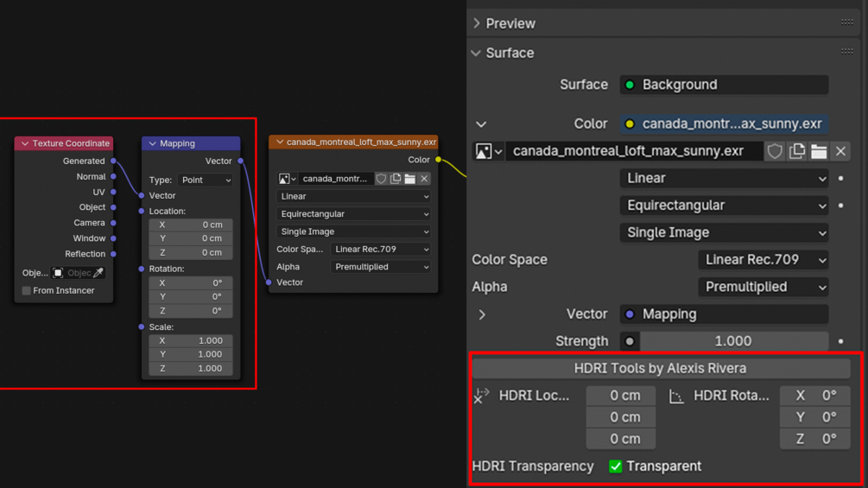Toggle the Transparent HDRI checkbox

click(616, 466)
